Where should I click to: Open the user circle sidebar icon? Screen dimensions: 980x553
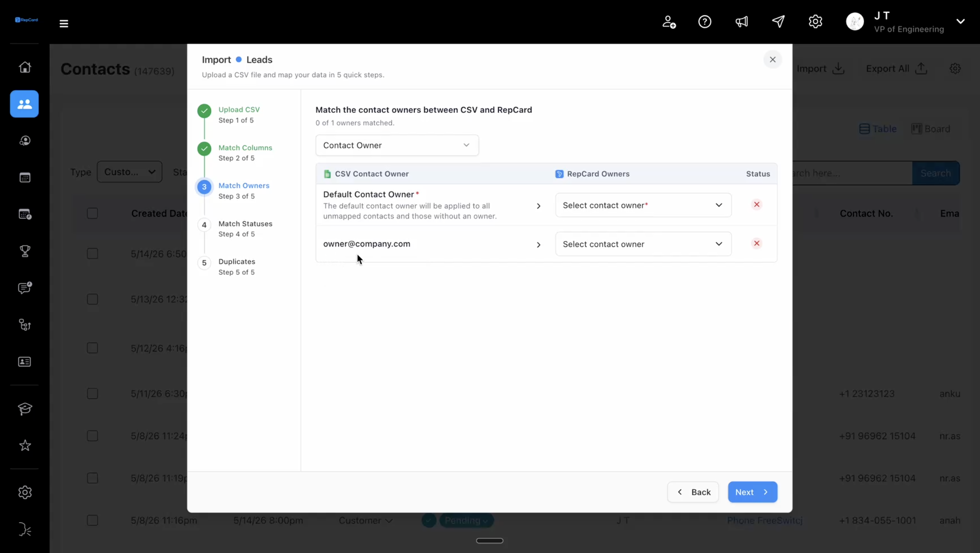24,141
